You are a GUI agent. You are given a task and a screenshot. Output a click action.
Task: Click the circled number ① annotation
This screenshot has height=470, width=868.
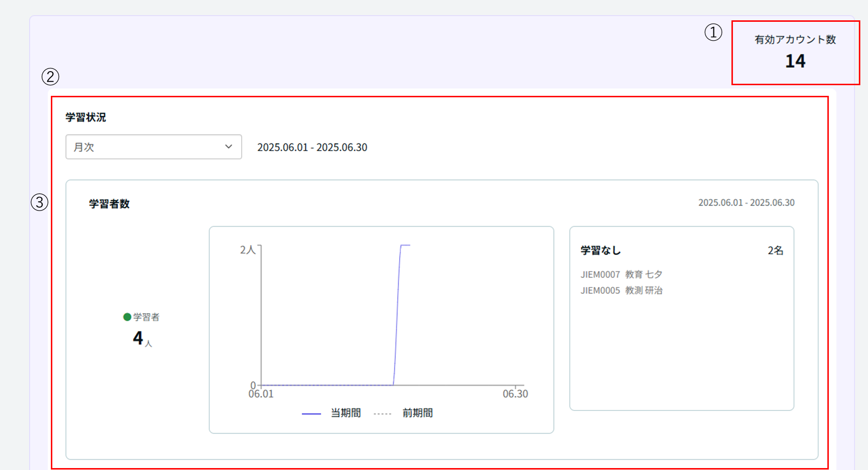pyautogui.click(x=713, y=32)
